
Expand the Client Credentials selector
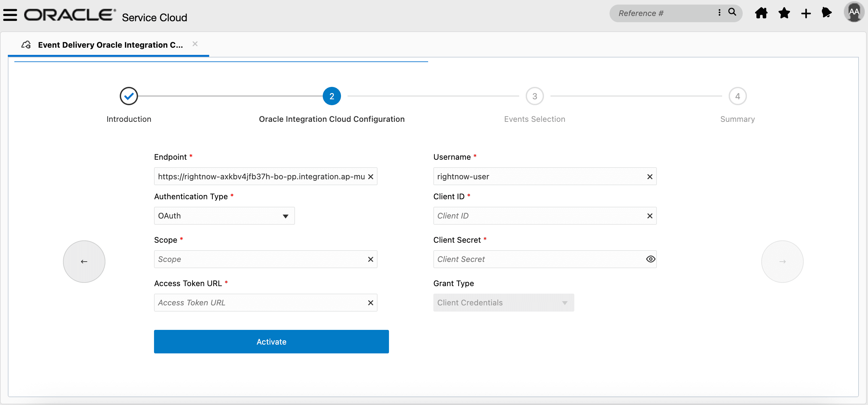tap(565, 302)
